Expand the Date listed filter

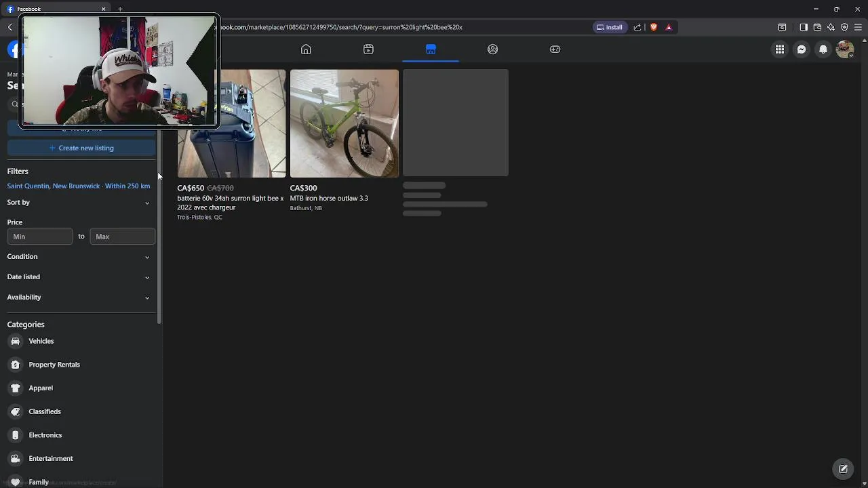pos(79,277)
